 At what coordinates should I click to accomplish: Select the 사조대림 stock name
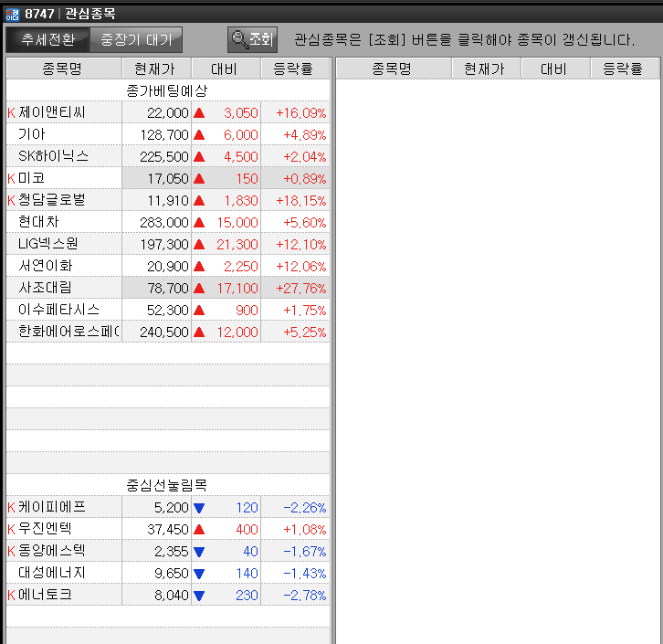[45, 288]
